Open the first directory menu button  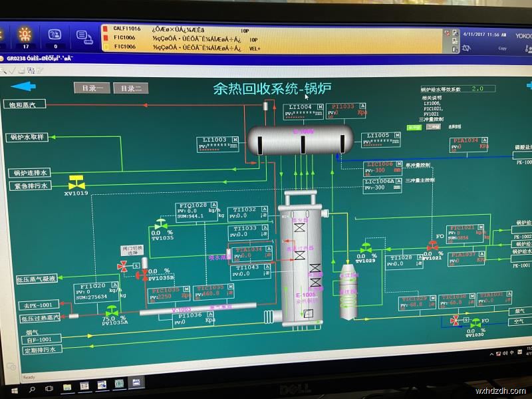click(92, 88)
